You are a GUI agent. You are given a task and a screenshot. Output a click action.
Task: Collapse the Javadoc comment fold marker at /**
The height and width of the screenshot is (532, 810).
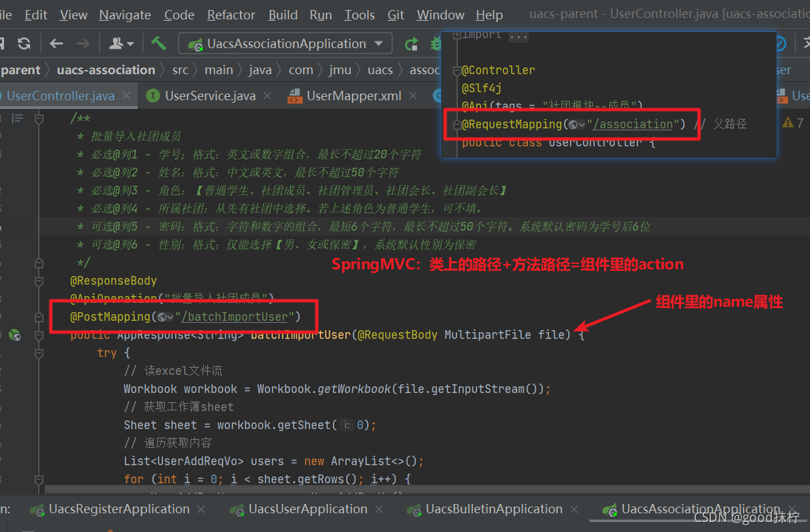pos(39,118)
